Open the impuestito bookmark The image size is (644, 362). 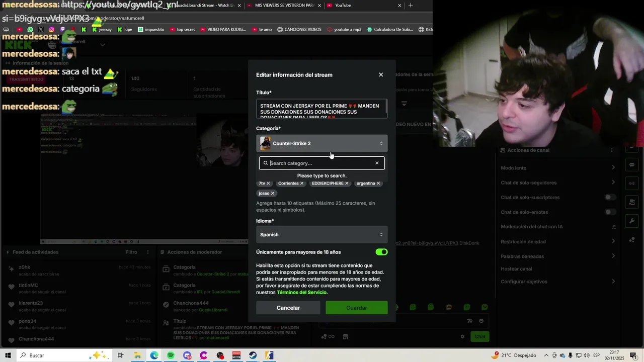click(151, 30)
